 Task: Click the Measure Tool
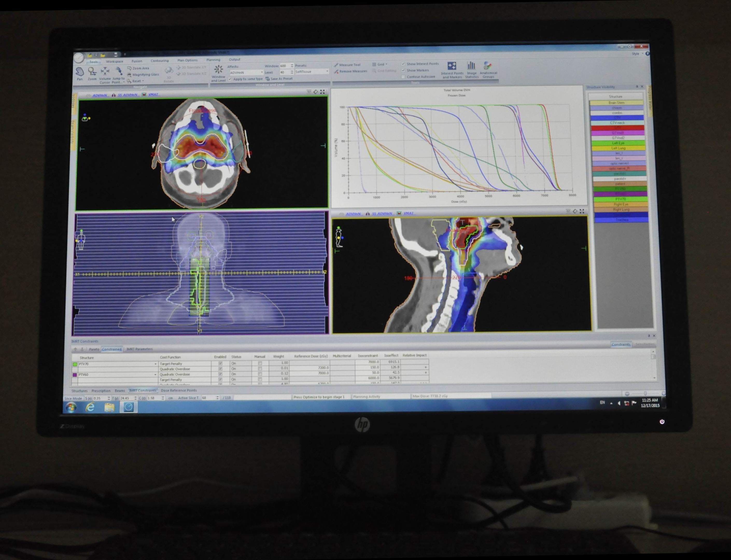pos(349,65)
